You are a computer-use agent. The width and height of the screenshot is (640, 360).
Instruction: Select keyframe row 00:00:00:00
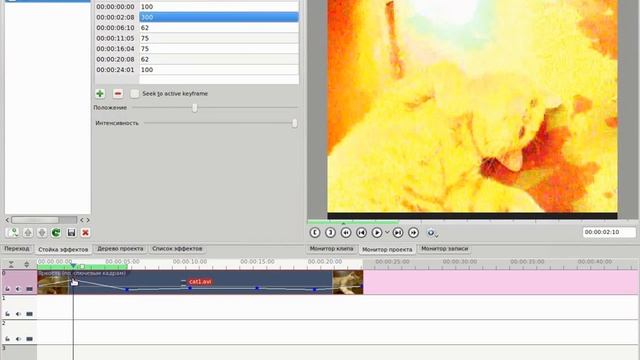[197, 7]
